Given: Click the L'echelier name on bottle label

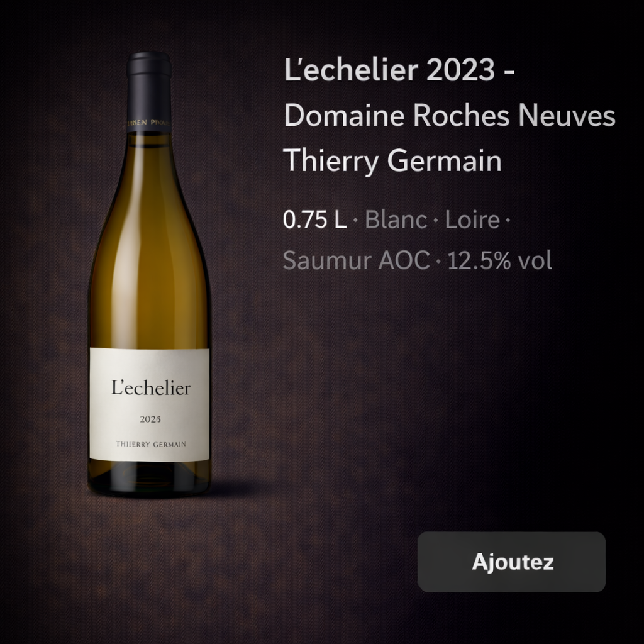Looking at the screenshot, I should (x=151, y=387).
